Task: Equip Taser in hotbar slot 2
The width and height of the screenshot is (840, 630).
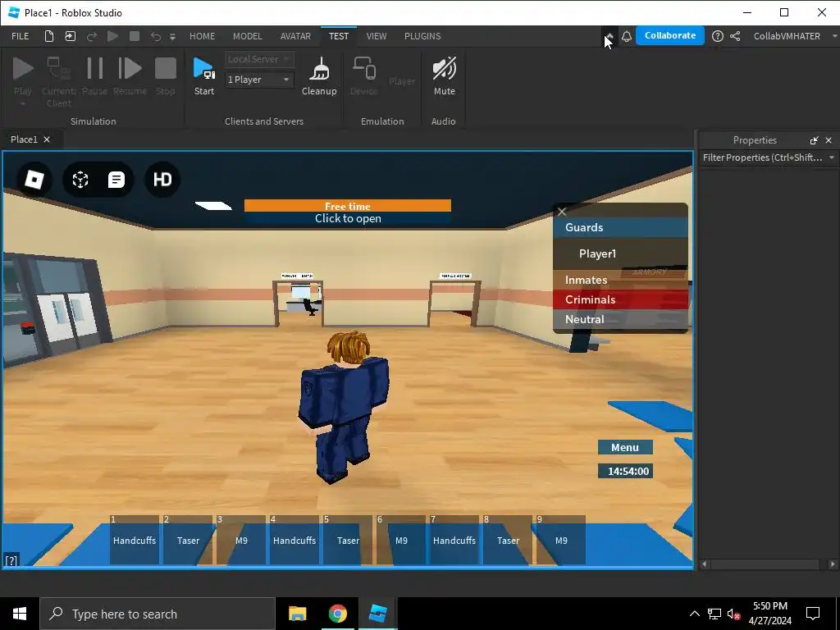Action: (188, 540)
